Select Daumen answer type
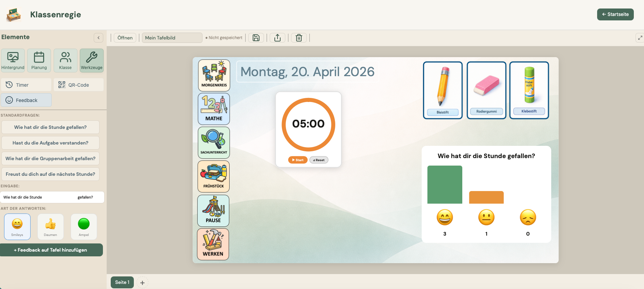 tap(50, 227)
